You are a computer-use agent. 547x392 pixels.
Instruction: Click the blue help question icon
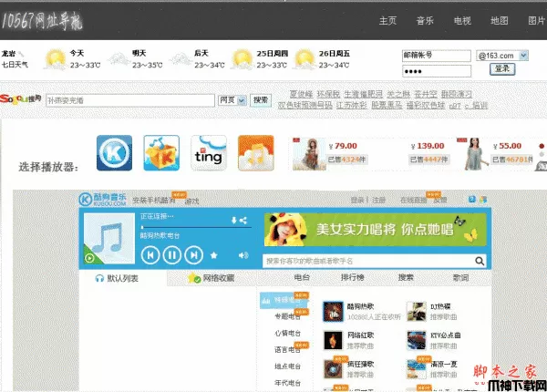pyautogui.click(x=471, y=199)
